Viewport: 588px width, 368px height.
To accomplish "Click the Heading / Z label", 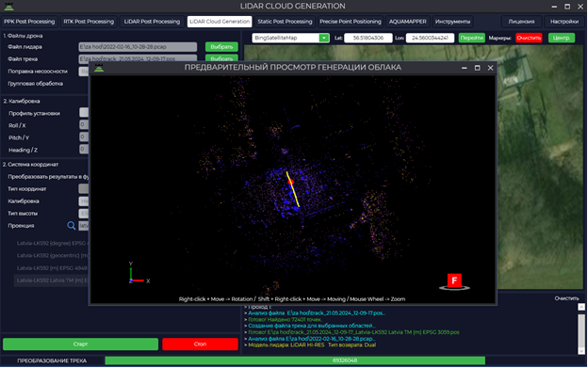I will (x=23, y=151).
